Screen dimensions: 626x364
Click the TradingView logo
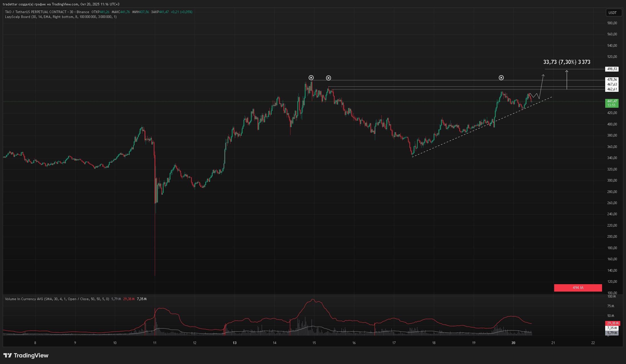pyautogui.click(x=26, y=355)
